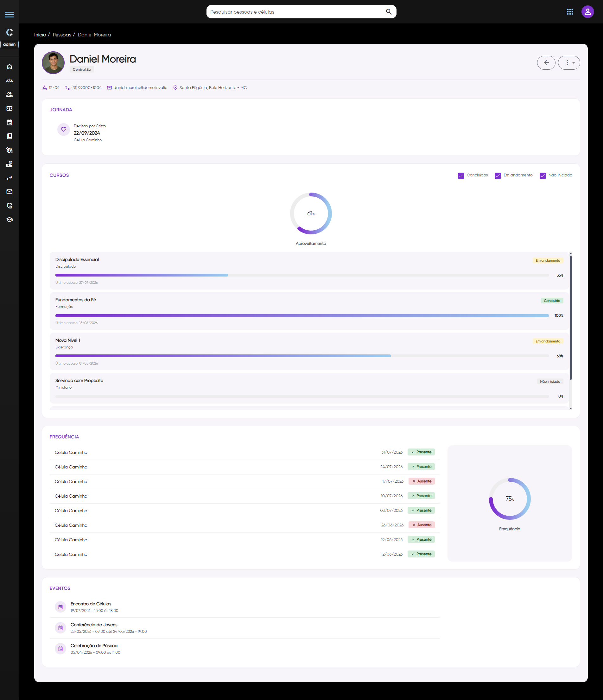
Task: Open the shield security sidebar icon
Action: (x=10, y=205)
